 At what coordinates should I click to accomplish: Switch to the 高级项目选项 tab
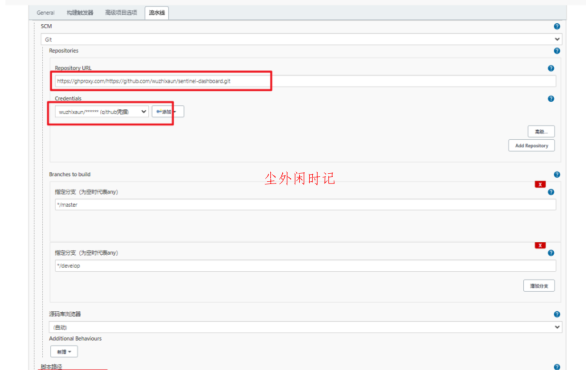121,13
